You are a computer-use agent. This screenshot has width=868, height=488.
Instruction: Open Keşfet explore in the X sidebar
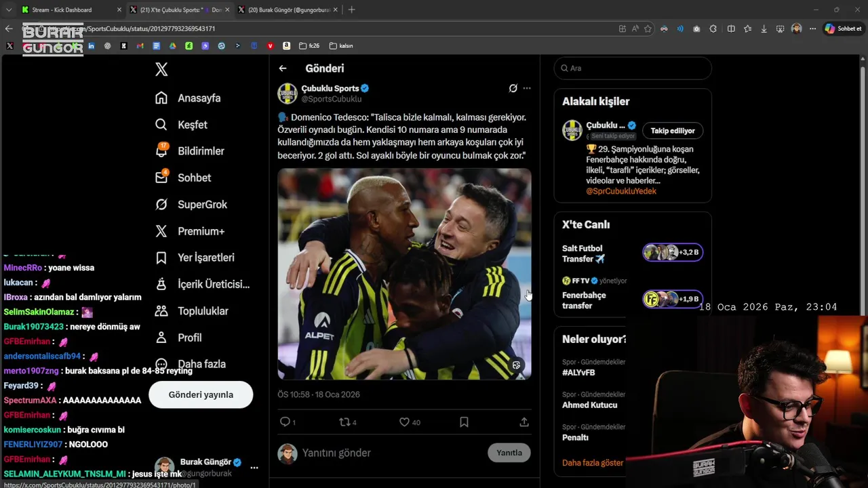click(181, 125)
